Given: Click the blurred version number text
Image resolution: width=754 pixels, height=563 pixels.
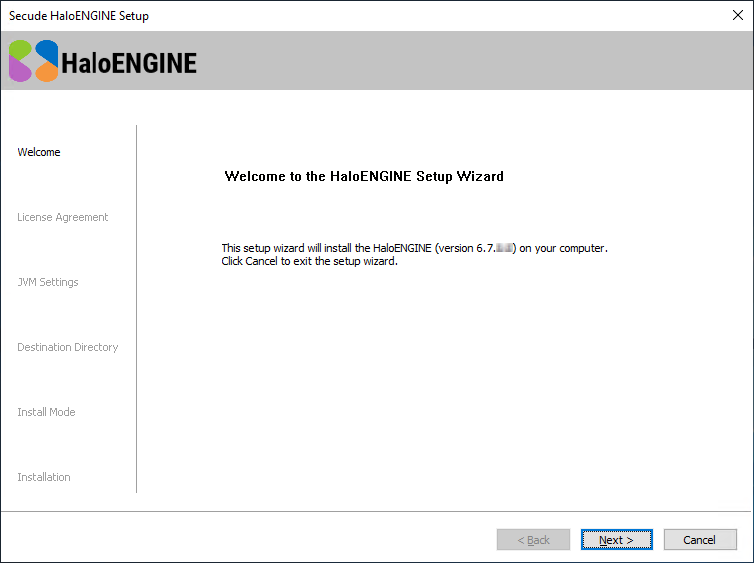Looking at the screenshot, I should pos(499,248).
